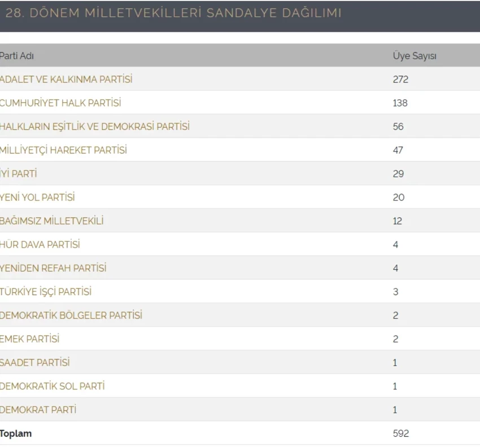Click the Üye Sayısı column header
The height and width of the screenshot is (448, 480).
pyautogui.click(x=414, y=56)
